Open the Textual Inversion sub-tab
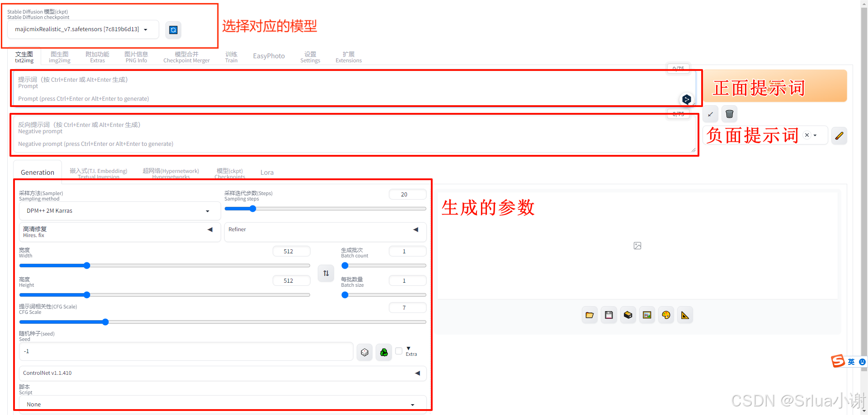Screen dimensions: 868x415 pos(99,173)
